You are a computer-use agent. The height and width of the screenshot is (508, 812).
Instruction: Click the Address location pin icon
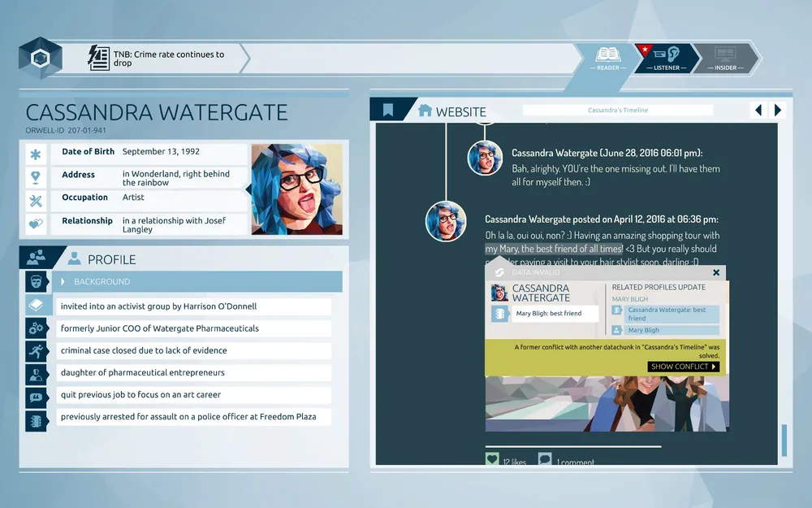coord(36,178)
